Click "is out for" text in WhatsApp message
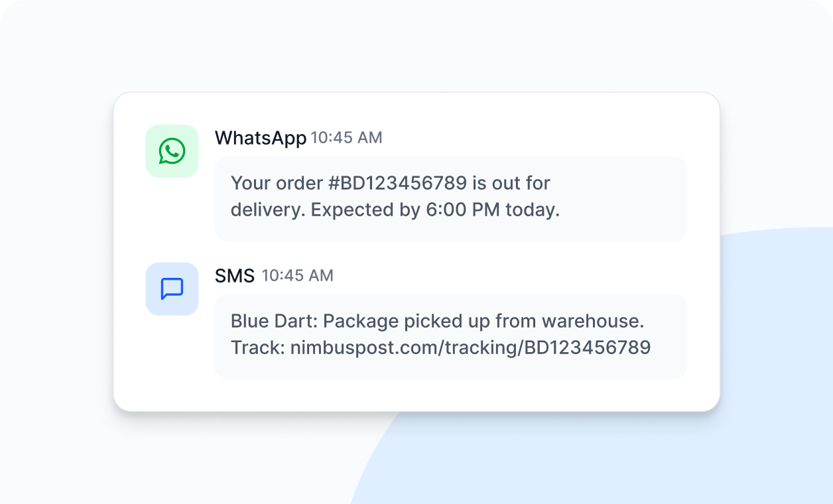Screen dimensions: 833x504 pyautogui.click(x=513, y=182)
